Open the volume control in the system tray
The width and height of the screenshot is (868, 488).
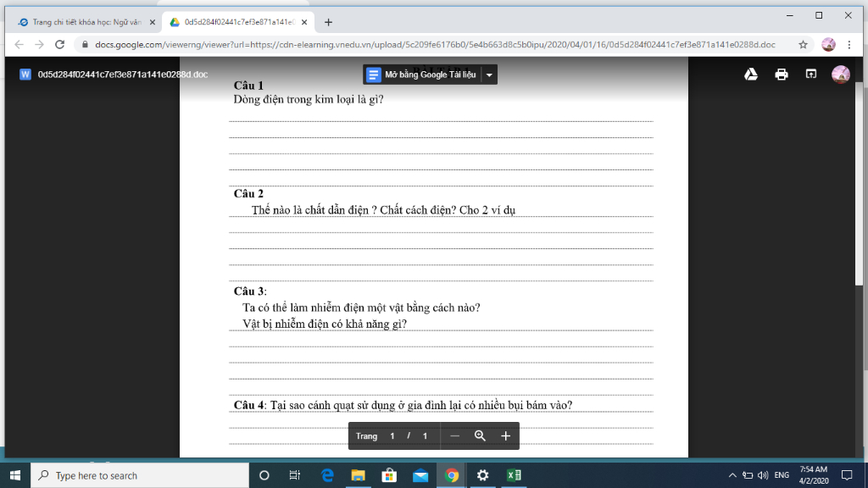coord(763,475)
